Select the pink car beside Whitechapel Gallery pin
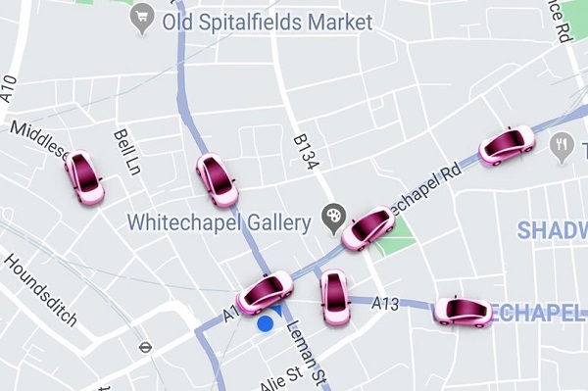Image resolution: width=588 pixels, height=391 pixels. tap(368, 228)
